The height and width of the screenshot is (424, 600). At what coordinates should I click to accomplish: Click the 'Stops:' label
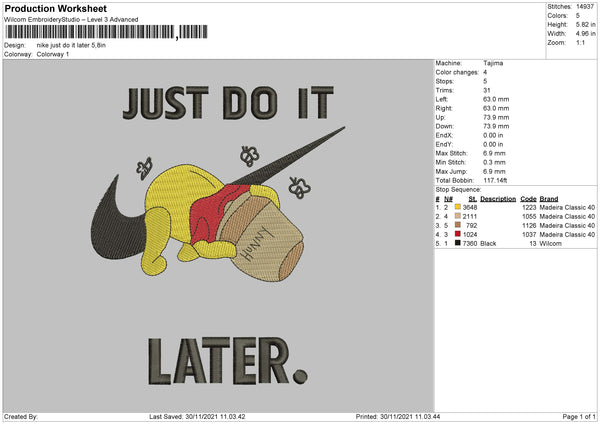[445, 82]
